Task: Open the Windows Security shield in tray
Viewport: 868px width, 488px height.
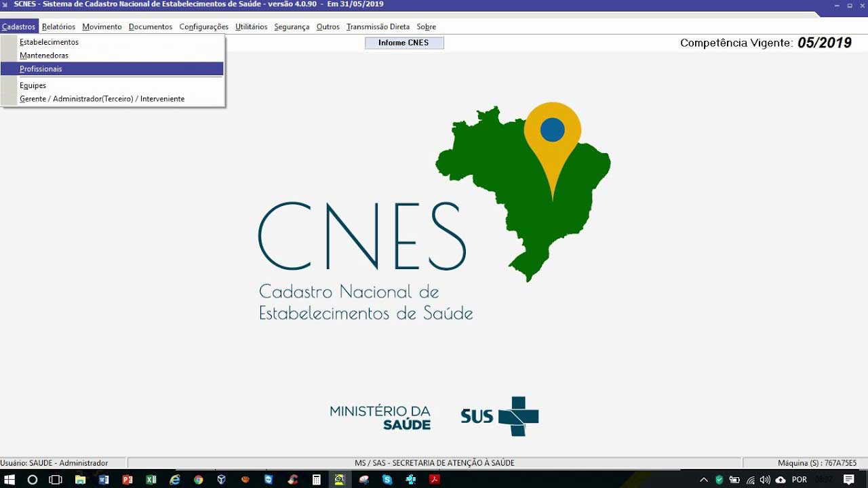Action: [719, 479]
